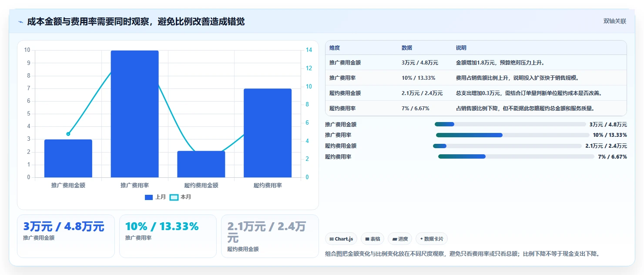Click x-axis label 推广费用金额 under chart
Screen dimensions: 644x275
[68, 185]
